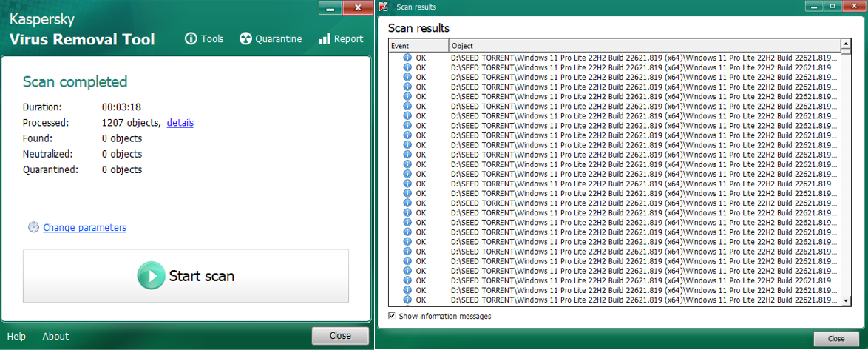Open Help in Kaspersky window
Screen dimensions: 868x350
(x=16, y=336)
